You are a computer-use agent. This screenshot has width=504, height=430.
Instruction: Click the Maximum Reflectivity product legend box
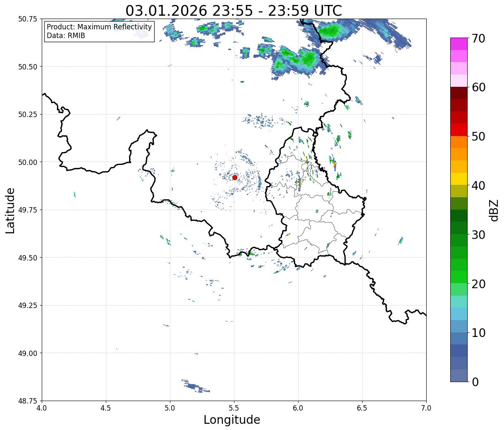pyautogui.click(x=99, y=31)
